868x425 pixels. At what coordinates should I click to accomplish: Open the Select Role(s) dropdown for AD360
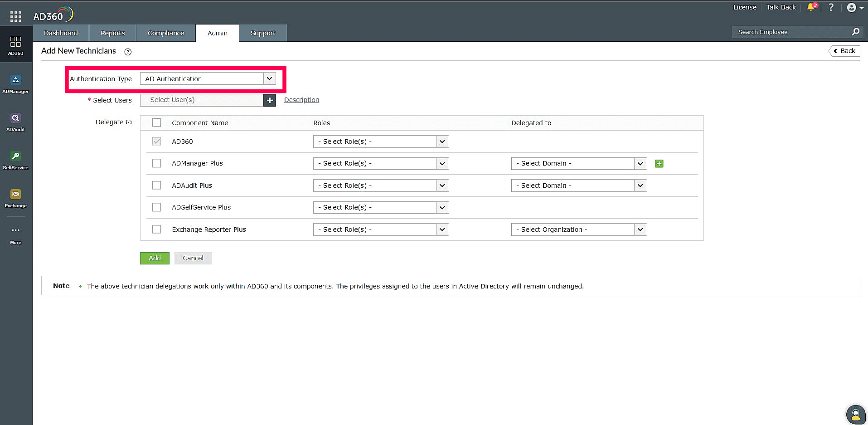tap(442, 141)
